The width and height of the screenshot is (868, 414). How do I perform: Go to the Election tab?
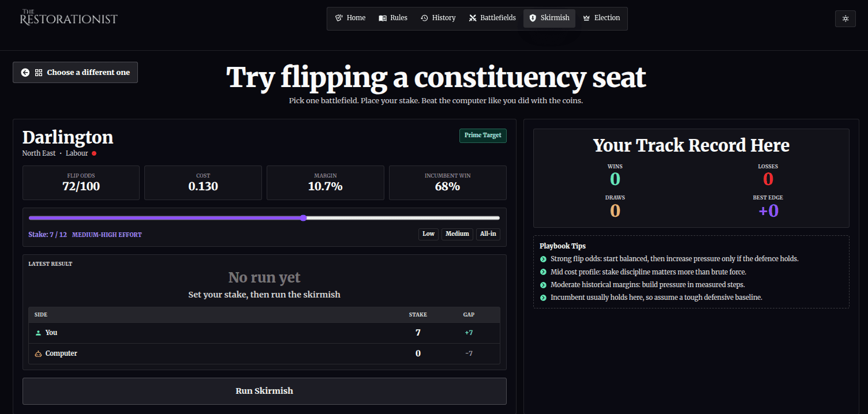coord(601,18)
